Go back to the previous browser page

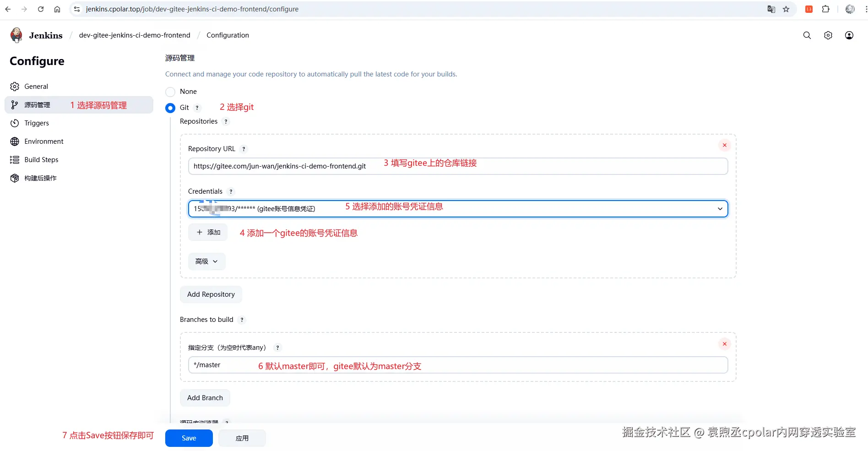tap(8, 9)
